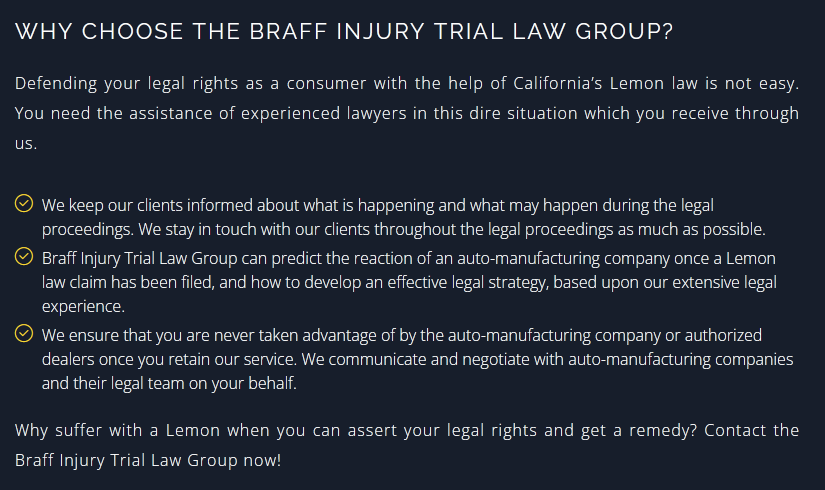The height and width of the screenshot is (490, 825).
Task: Click the words "Contact the" in the closing paragraph
Action: pos(751,431)
